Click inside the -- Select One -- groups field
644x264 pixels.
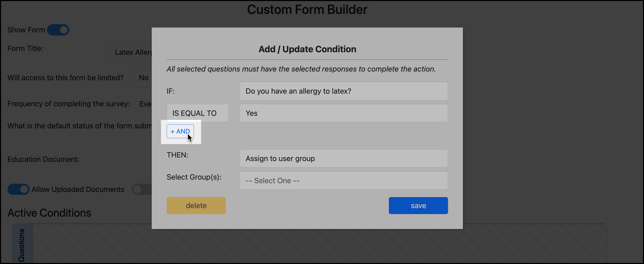coord(343,180)
